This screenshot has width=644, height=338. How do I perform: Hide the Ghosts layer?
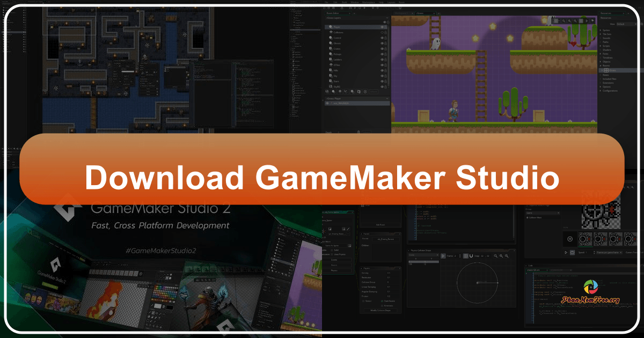[383, 43]
